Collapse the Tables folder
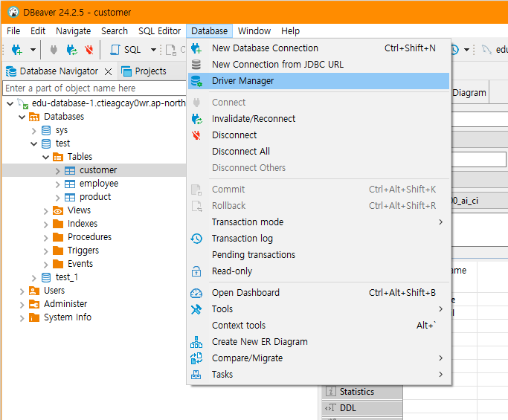Screen dimensions: 508x420 pyautogui.click(x=45, y=158)
